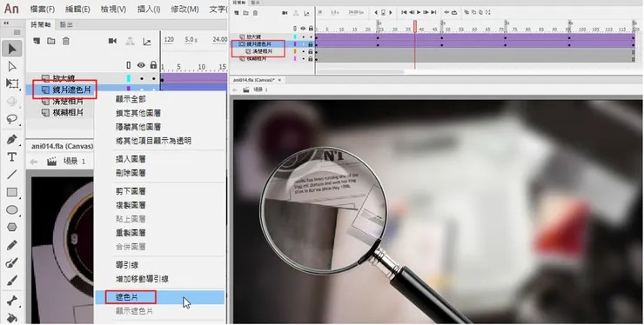Click new folder icon in left timeline

[51, 41]
